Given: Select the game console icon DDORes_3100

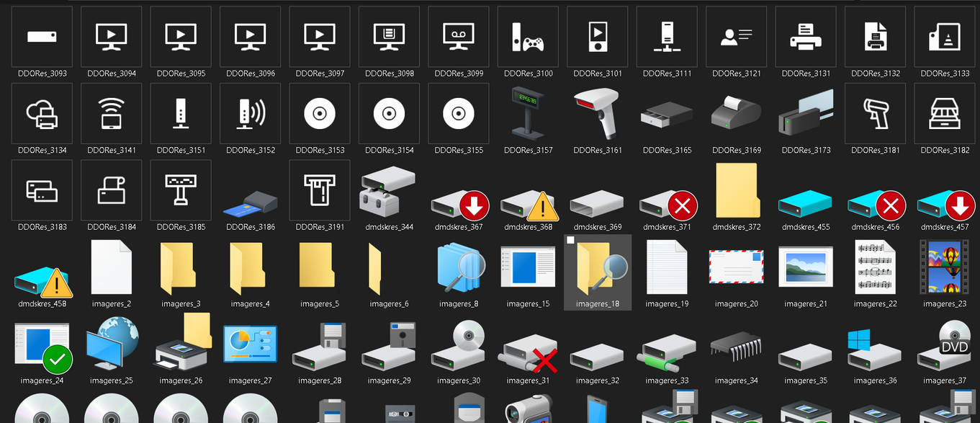Looking at the screenshot, I should tap(526, 37).
